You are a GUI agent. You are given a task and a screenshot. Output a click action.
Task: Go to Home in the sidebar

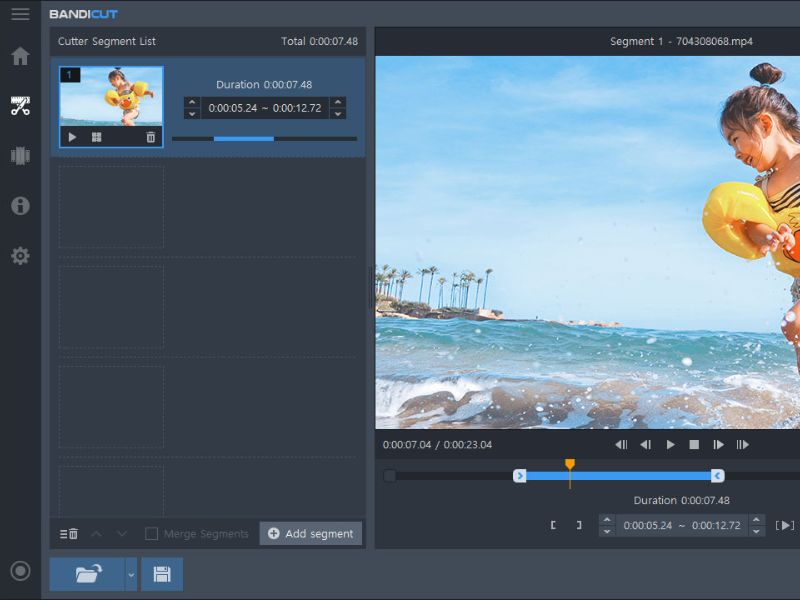tap(20, 56)
